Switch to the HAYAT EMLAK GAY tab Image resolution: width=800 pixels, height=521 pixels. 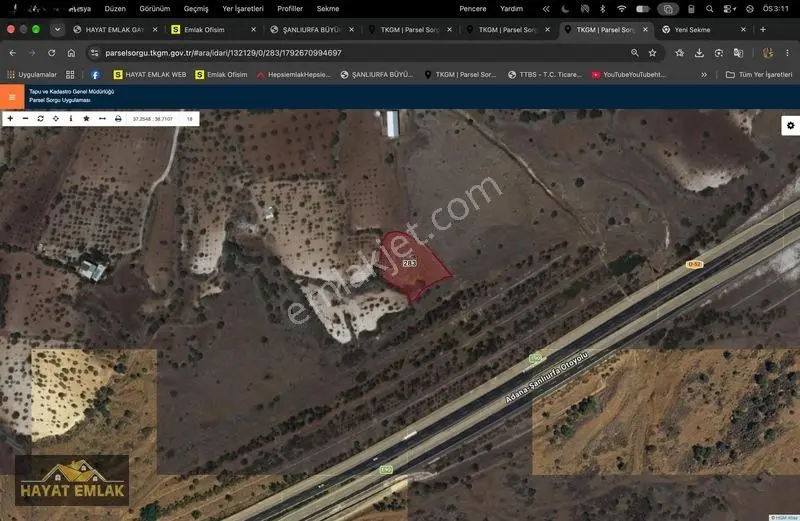(115, 30)
